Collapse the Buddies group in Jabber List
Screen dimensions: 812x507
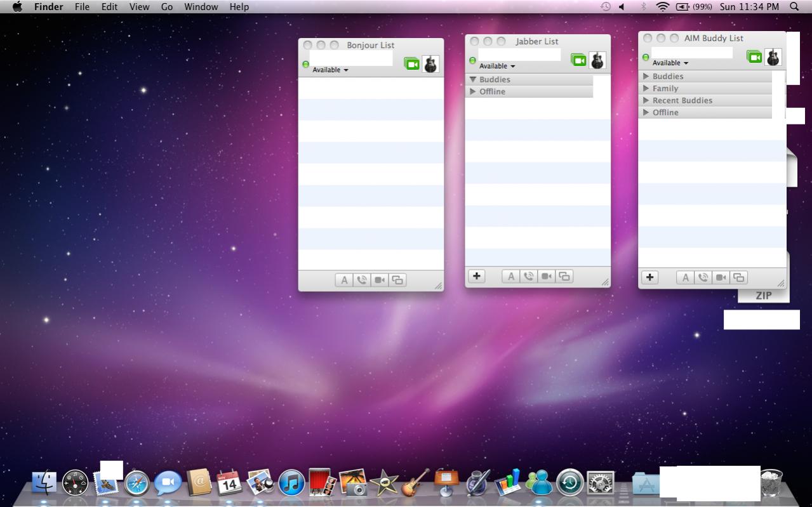pos(473,79)
